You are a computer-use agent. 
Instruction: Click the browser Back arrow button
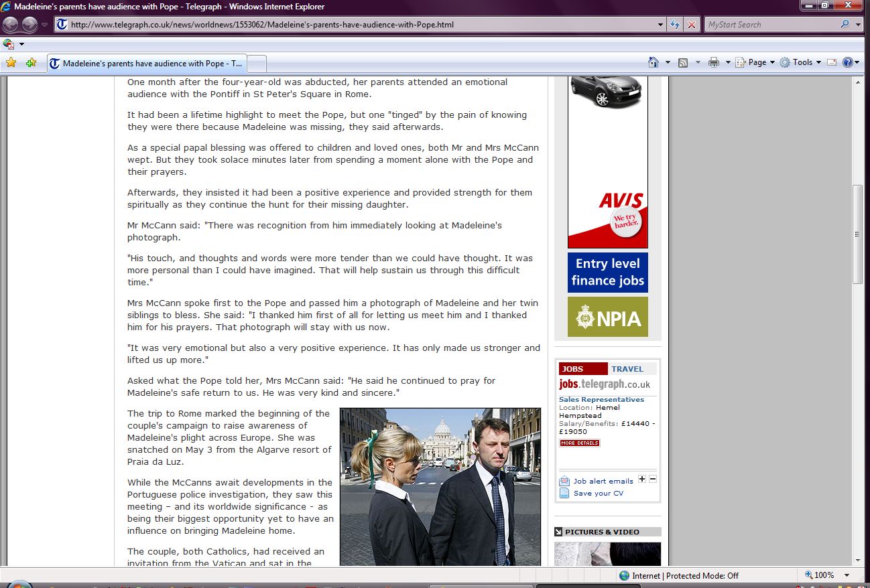(11, 25)
